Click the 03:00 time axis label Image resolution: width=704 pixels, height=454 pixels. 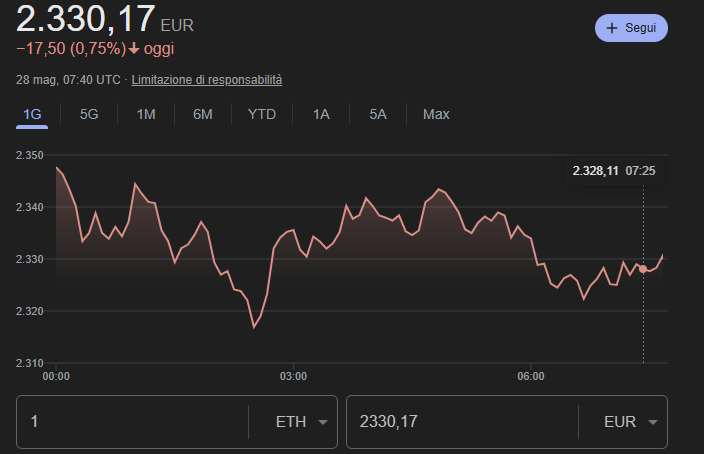(293, 376)
